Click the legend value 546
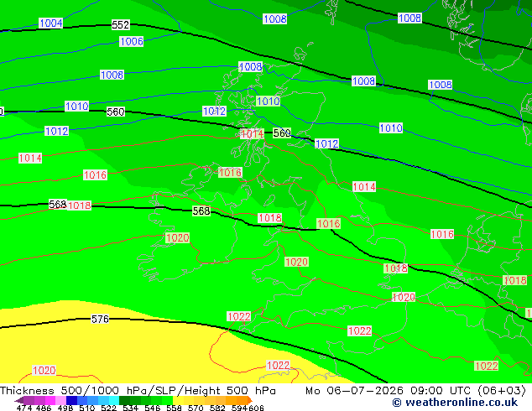This screenshot has height=411, width=532. click(153, 408)
